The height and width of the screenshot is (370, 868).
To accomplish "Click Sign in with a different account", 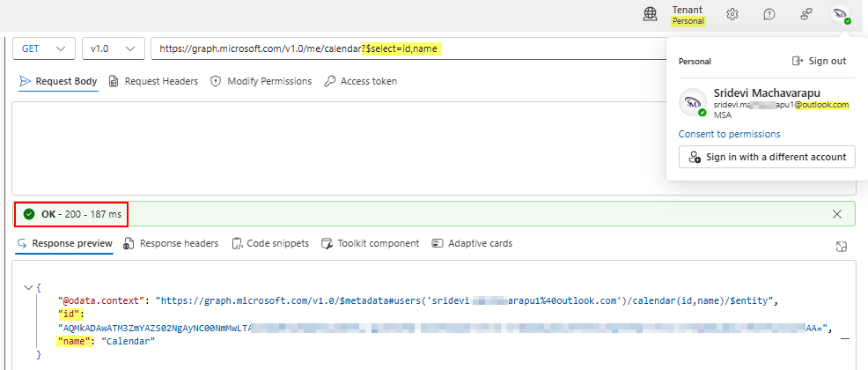I will pyautogui.click(x=768, y=157).
